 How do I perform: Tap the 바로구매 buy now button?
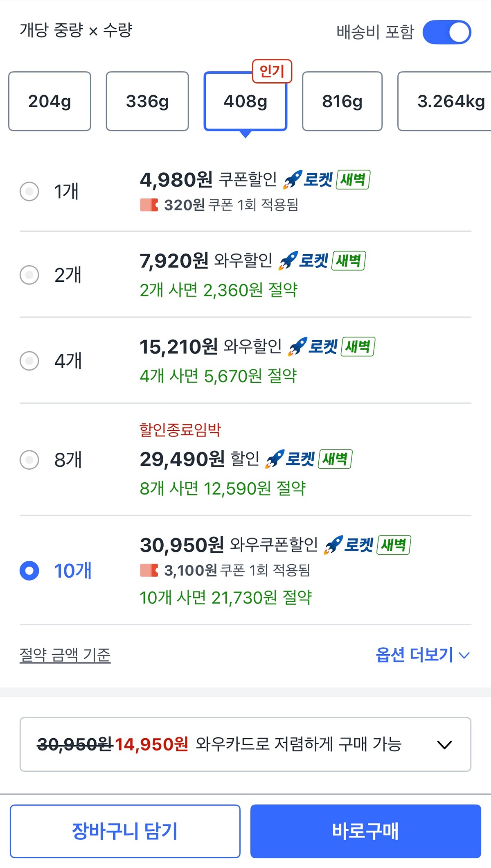pos(365,831)
